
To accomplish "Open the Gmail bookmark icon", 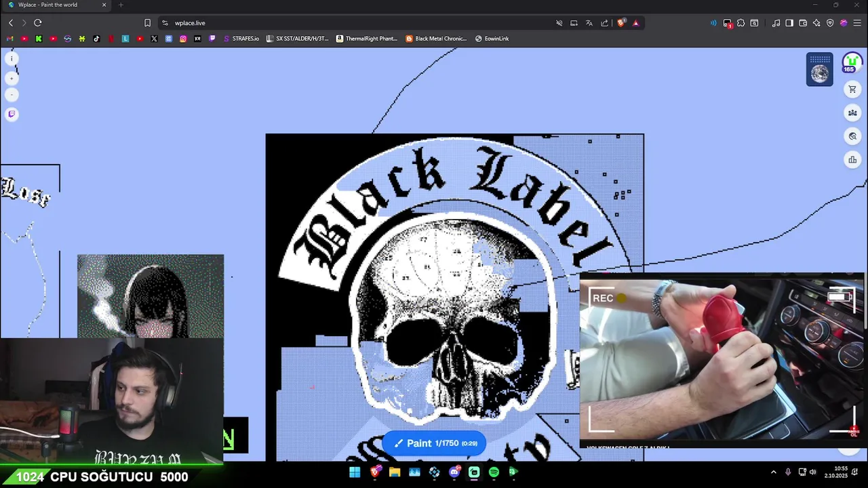I will (9, 39).
